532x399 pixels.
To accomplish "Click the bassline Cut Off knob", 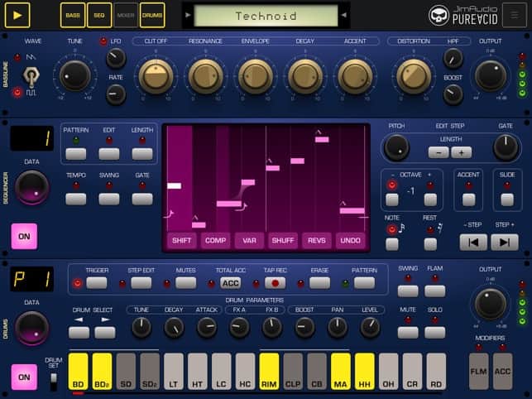I will click(x=156, y=76).
